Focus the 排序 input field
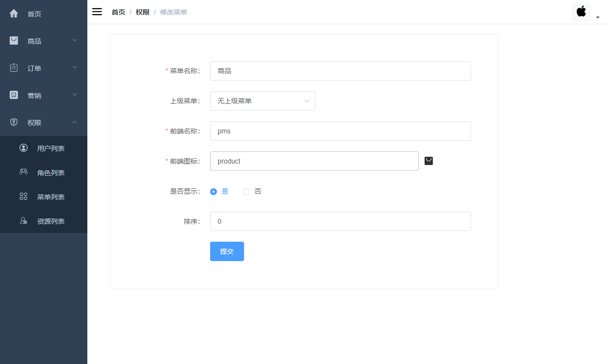 341,221
